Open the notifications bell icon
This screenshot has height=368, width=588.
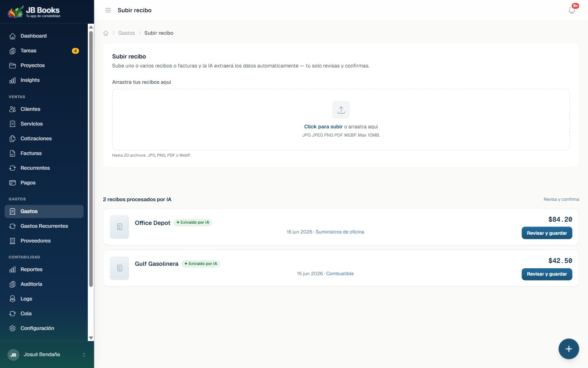tap(572, 10)
